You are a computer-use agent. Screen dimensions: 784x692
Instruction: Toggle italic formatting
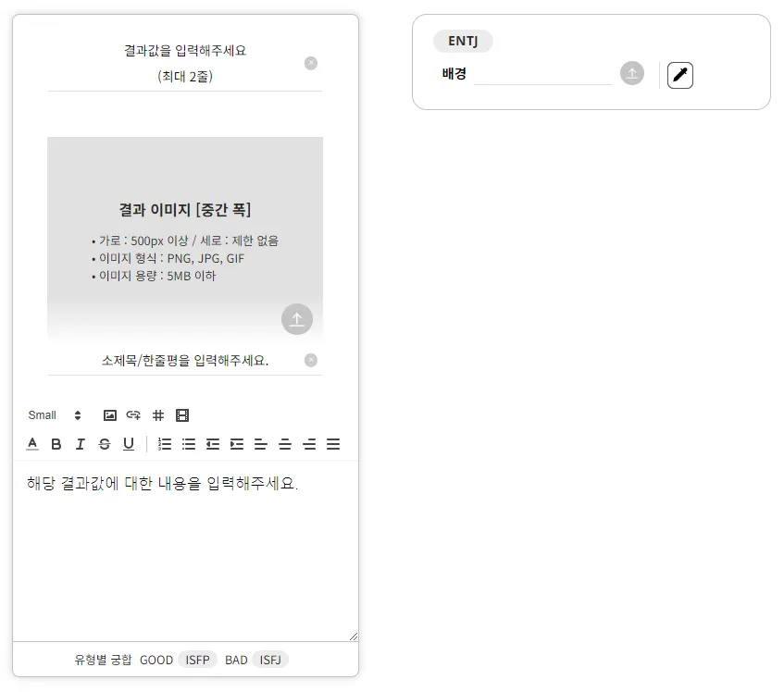pos(80,444)
